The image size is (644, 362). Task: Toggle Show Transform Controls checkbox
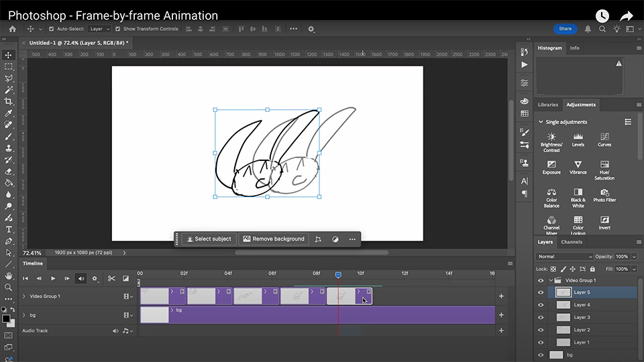pos(118,29)
